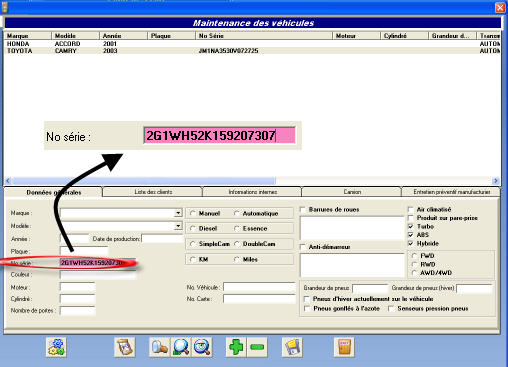Screen dimensions: 508x367
Task: Close the Maintenance des véhicules window
Action: click(x=500, y=7)
